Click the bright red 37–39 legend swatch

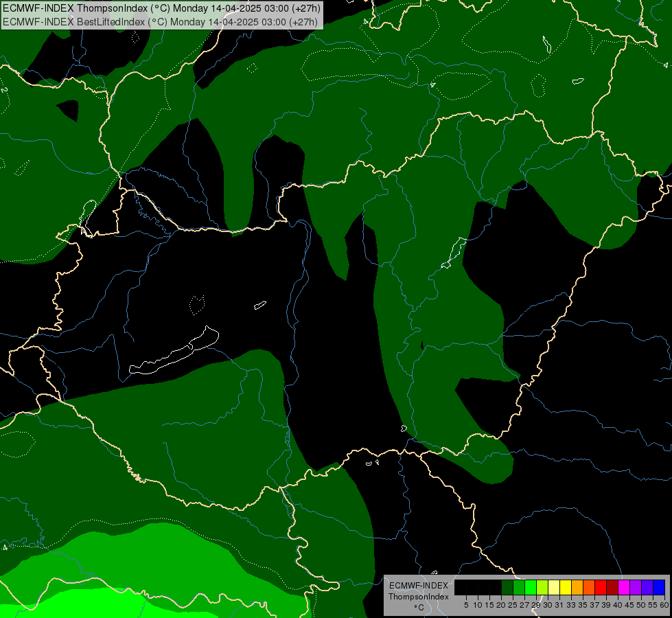click(601, 587)
